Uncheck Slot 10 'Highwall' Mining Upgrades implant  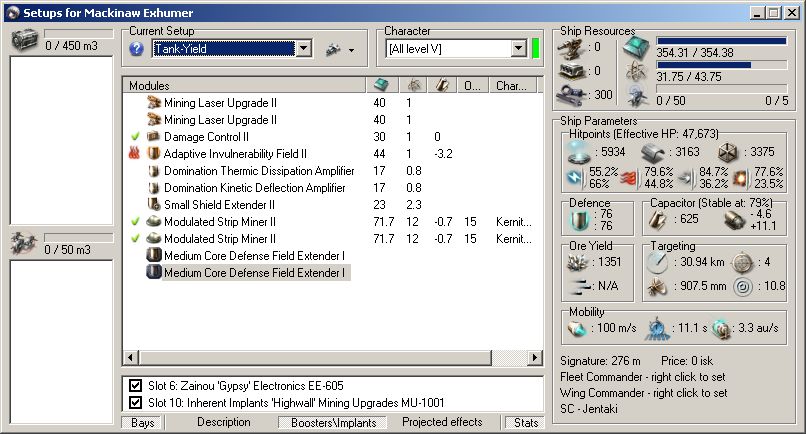point(136,402)
